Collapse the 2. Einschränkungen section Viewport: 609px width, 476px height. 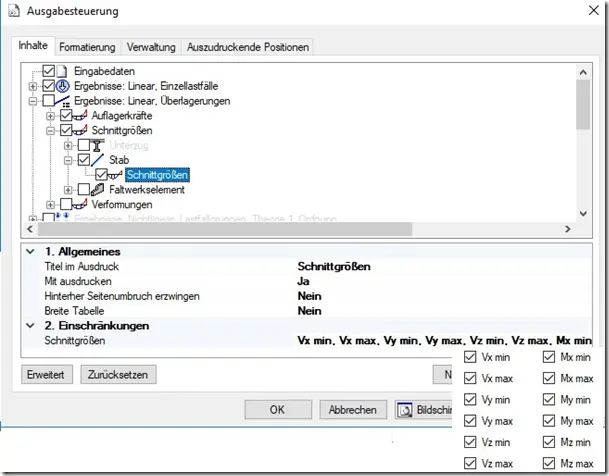pyautogui.click(x=30, y=326)
